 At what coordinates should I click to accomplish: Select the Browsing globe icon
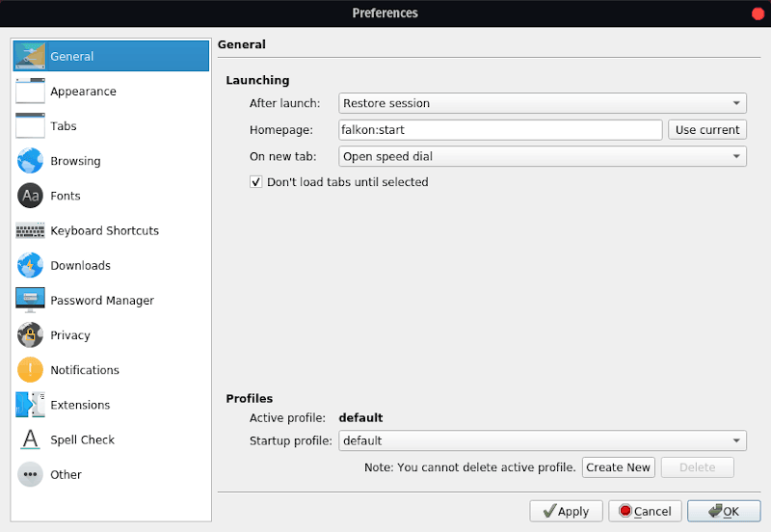[x=30, y=161]
